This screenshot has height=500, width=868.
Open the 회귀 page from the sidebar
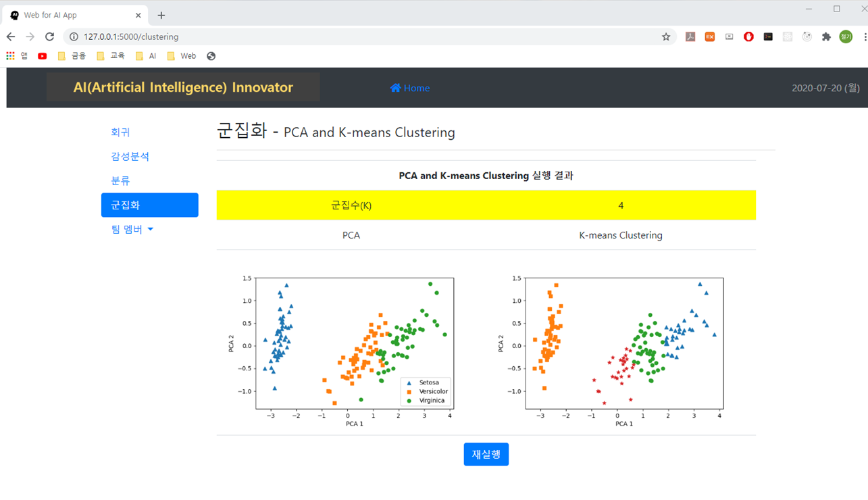click(119, 132)
